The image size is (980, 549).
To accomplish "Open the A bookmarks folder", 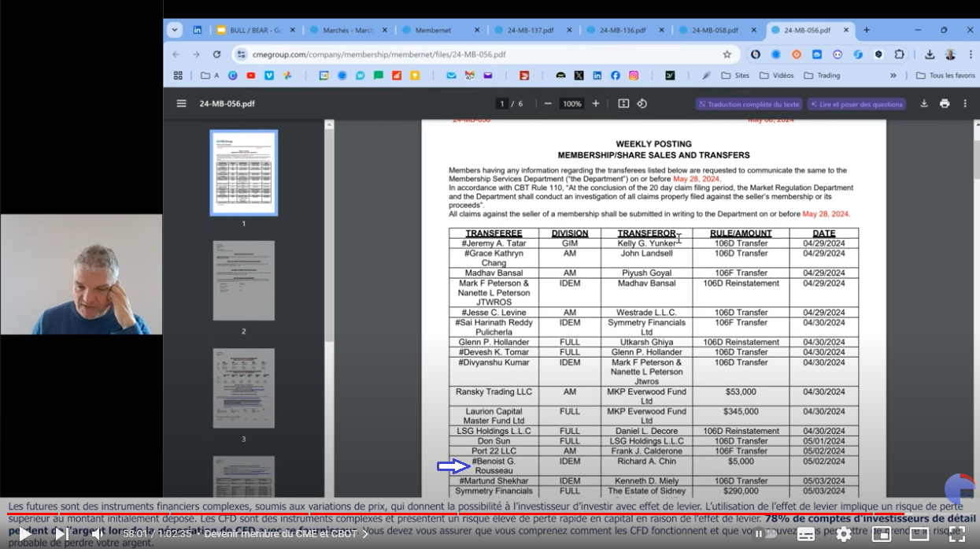I will pos(210,76).
